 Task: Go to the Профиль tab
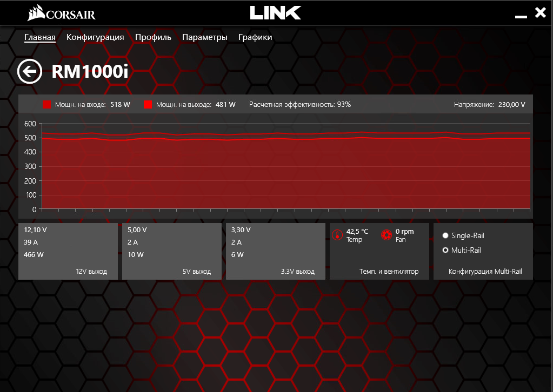coord(153,37)
